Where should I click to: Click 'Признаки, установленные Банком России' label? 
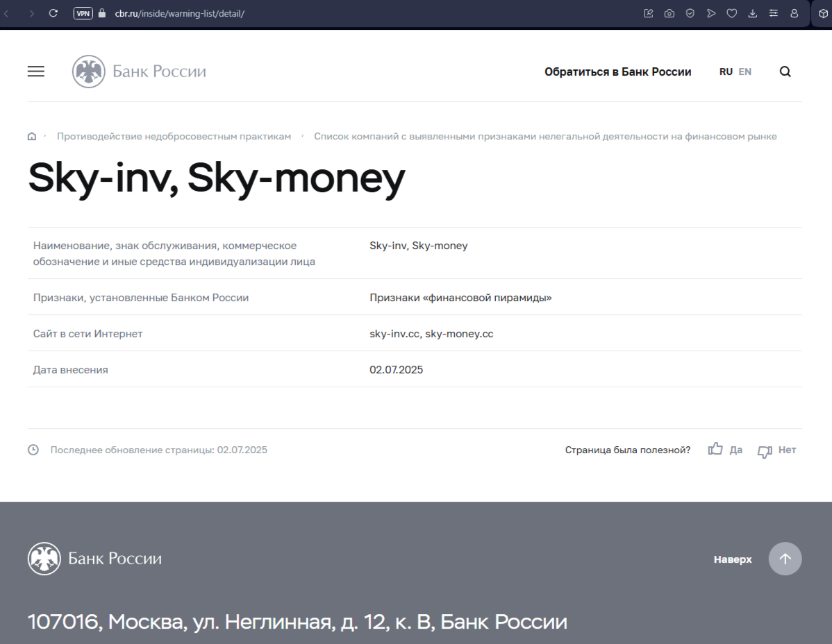click(x=140, y=297)
